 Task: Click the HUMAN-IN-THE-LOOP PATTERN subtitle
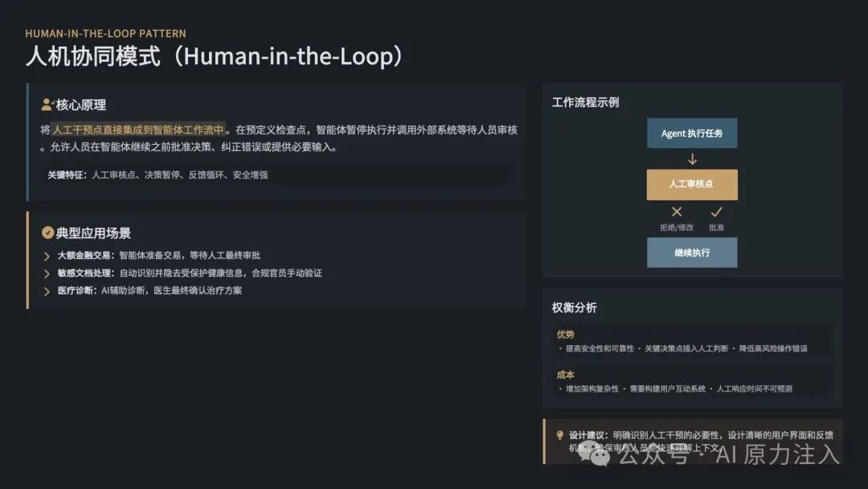106,34
